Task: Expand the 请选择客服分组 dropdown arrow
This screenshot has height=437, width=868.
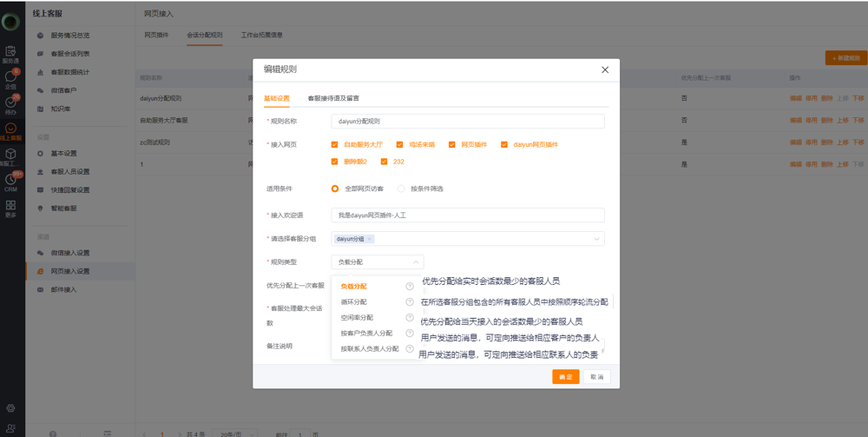Action: tap(596, 239)
